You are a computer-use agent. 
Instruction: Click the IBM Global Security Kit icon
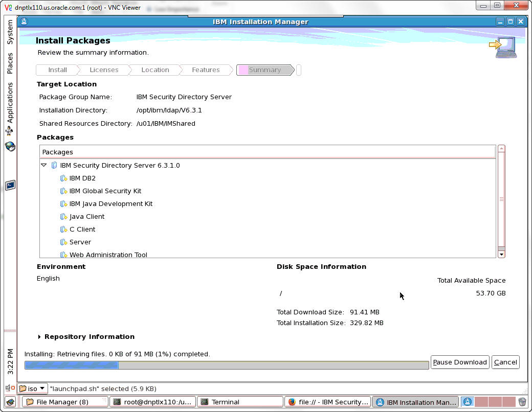tap(63, 191)
